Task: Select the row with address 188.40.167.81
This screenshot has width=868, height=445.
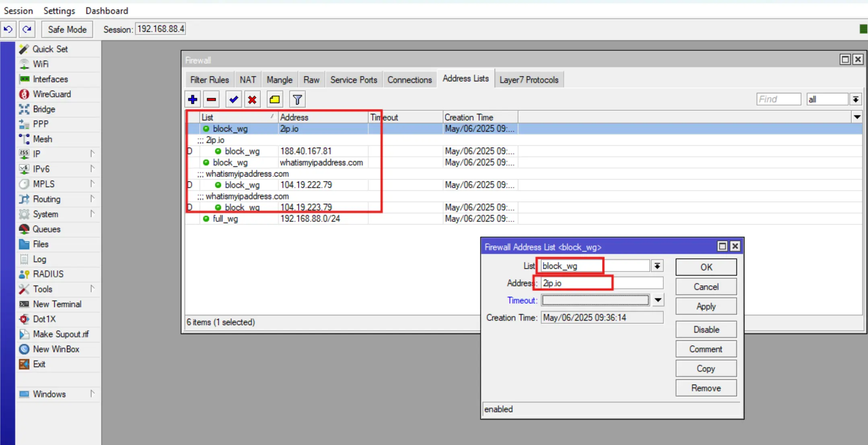Action: coord(524,151)
